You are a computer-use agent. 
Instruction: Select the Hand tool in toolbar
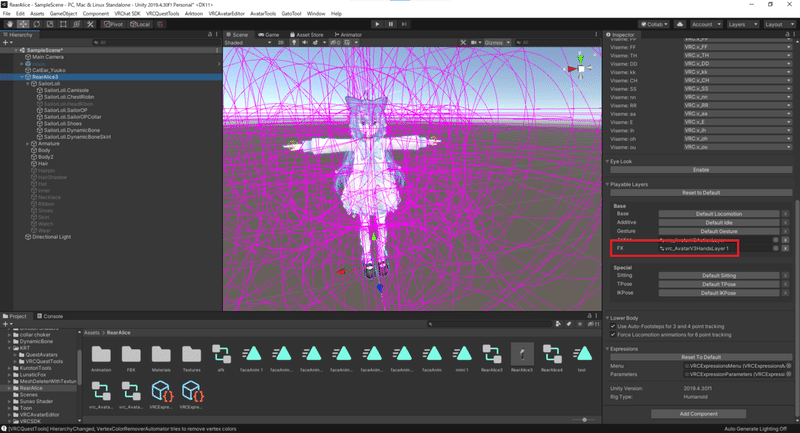pyautogui.click(x=10, y=24)
